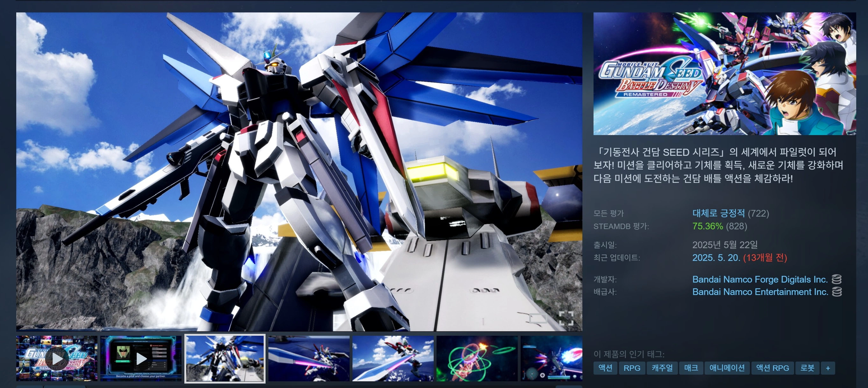The height and width of the screenshot is (388, 868).
Task: Click the 'STEAMDB 평가:' label
Action: pyautogui.click(x=621, y=226)
